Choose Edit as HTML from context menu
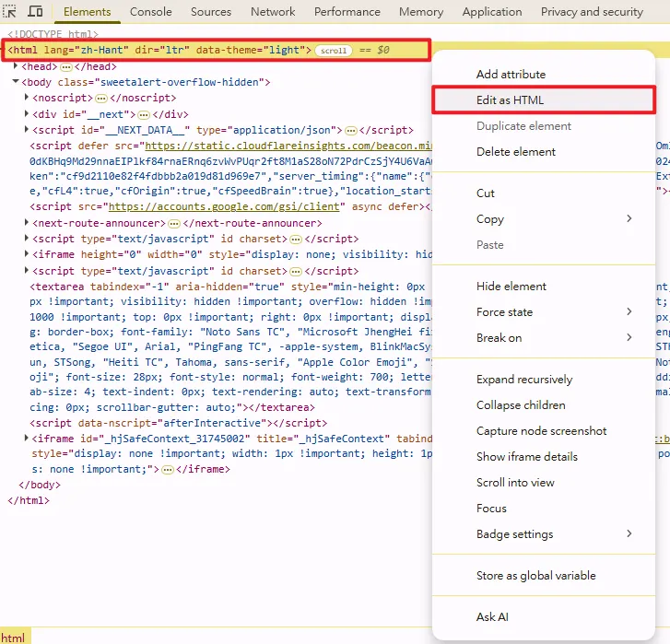This screenshot has height=644, width=670. [516, 100]
